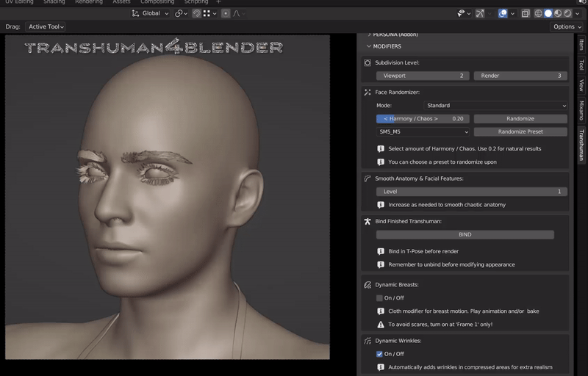Viewport: 588px width, 376px height.
Task: Open the Options dropdown
Action: [566, 26]
